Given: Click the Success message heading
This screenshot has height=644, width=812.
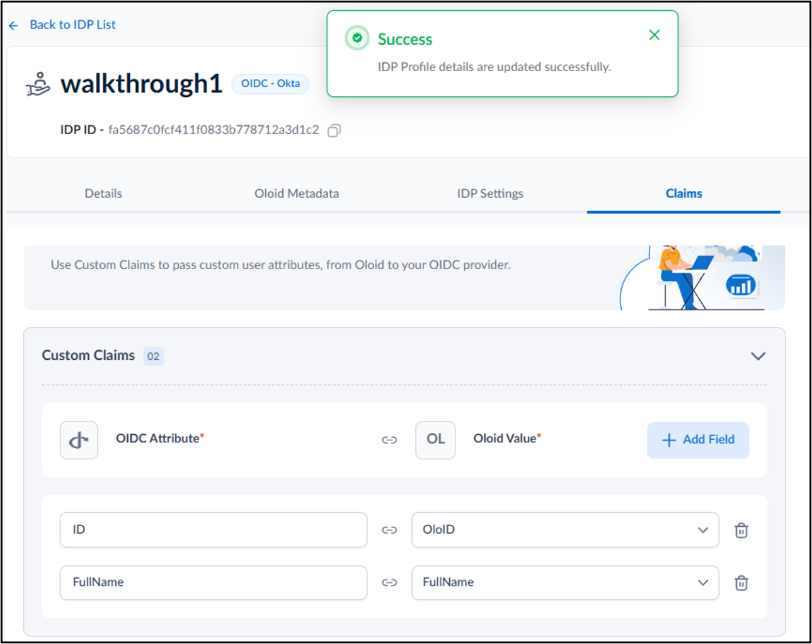Looking at the screenshot, I should tap(405, 39).
